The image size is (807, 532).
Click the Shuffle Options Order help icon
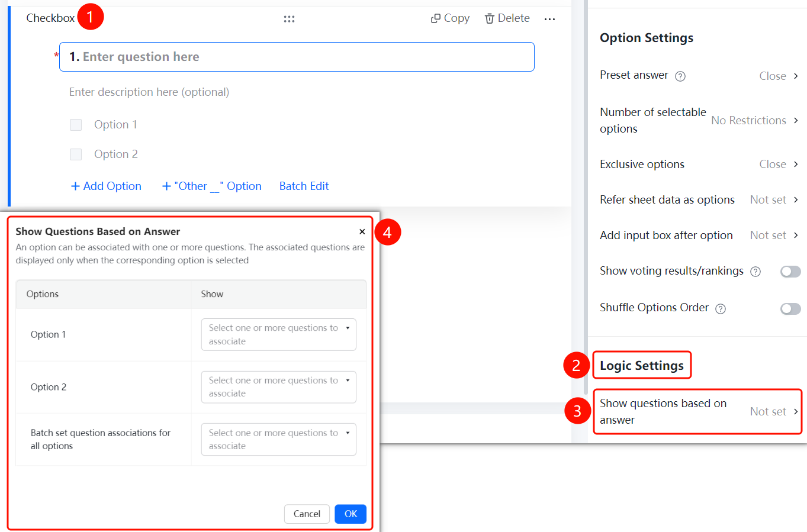[x=721, y=309]
